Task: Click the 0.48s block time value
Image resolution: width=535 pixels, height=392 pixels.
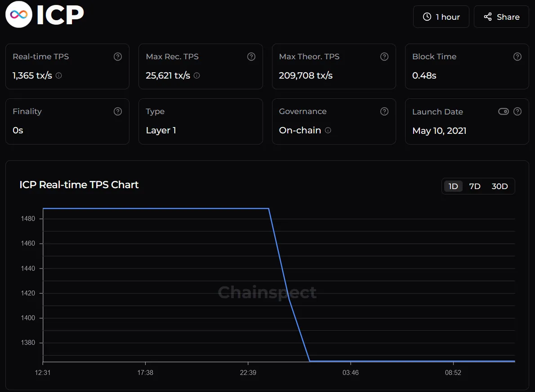Action: [x=424, y=75]
